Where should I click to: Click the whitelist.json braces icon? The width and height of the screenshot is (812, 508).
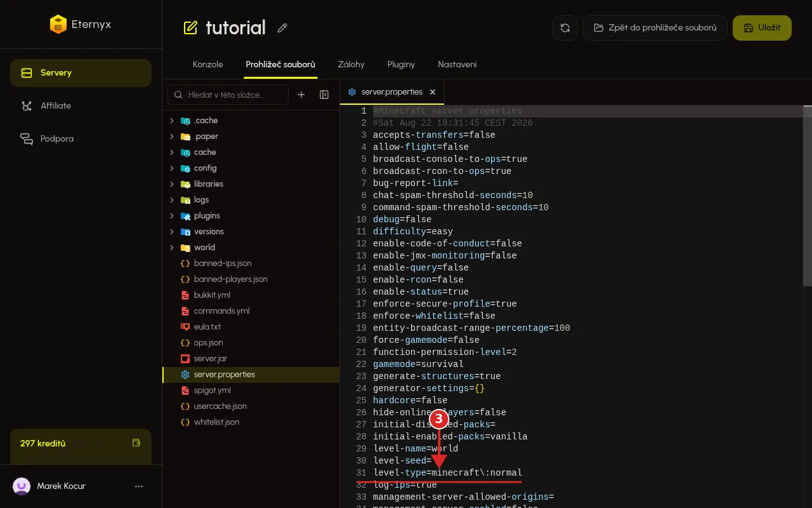(x=185, y=422)
